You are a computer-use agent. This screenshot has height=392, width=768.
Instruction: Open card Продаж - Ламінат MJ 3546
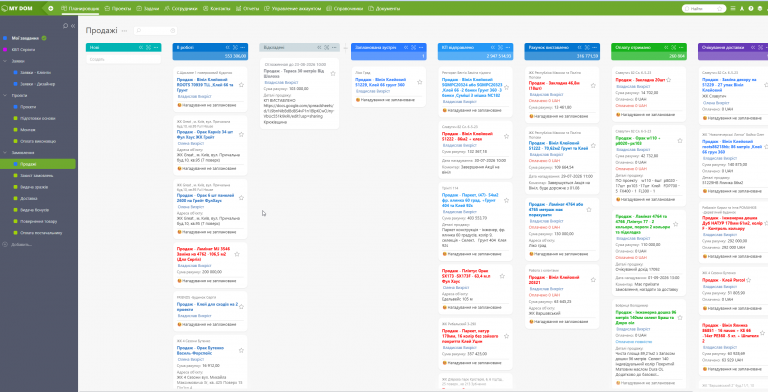coord(203,254)
